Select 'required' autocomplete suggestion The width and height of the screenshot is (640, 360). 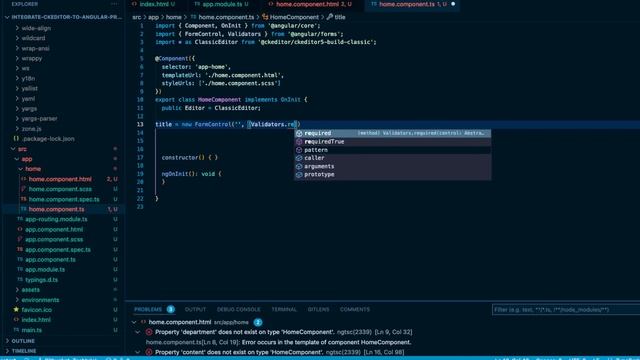click(x=393, y=133)
